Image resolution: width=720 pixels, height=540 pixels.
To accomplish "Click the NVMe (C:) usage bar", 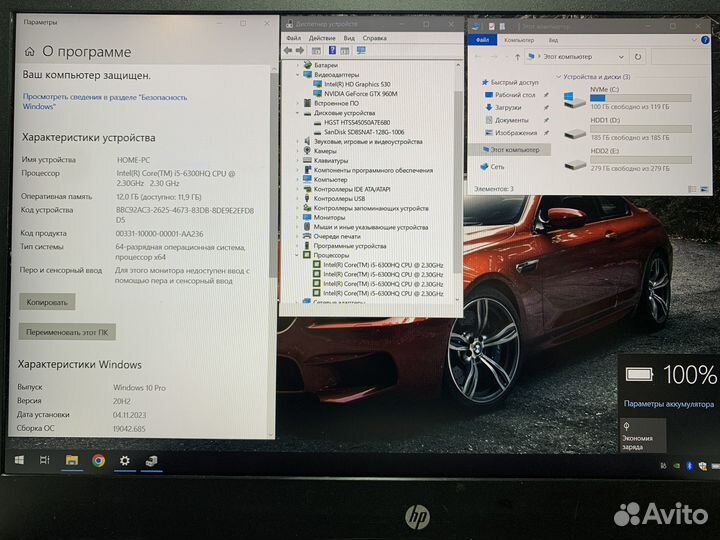I will click(641, 98).
